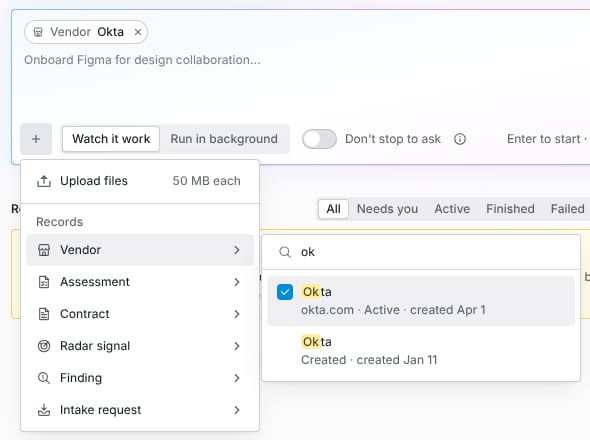Open the Intake request submenu
This screenshot has height=440, width=590.
[140, 410]
